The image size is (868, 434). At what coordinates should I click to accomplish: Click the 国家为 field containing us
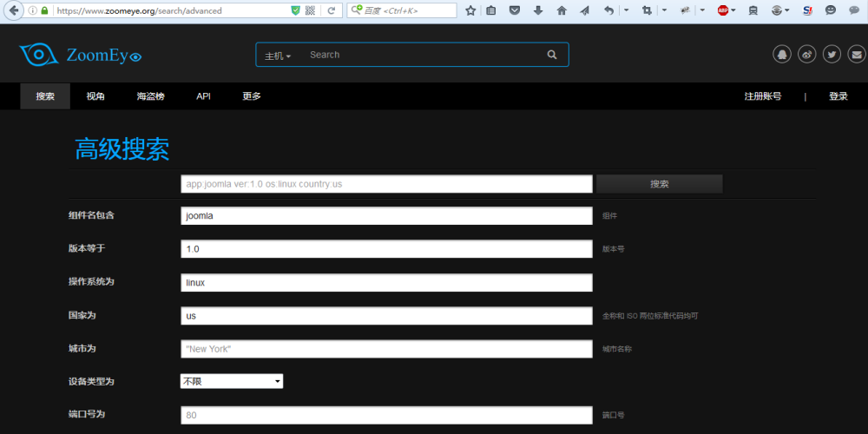tap(386, 316)
